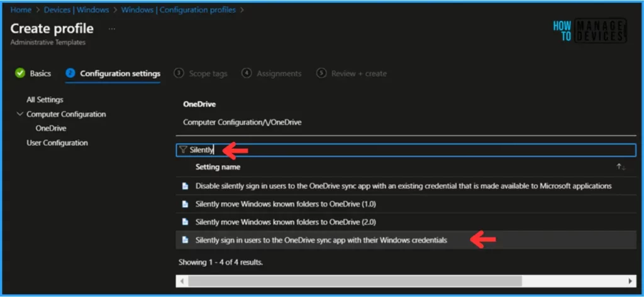Select OneDrive under Computer Configuration
The image size is (644, 297).
click(x=51, y=128)
